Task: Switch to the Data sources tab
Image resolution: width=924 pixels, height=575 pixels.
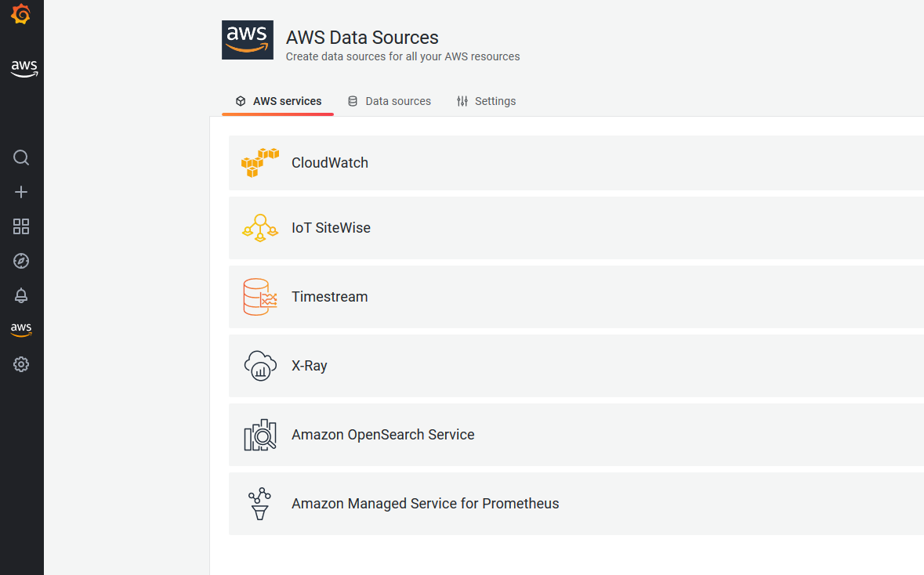Action: (x=390, y=101)
